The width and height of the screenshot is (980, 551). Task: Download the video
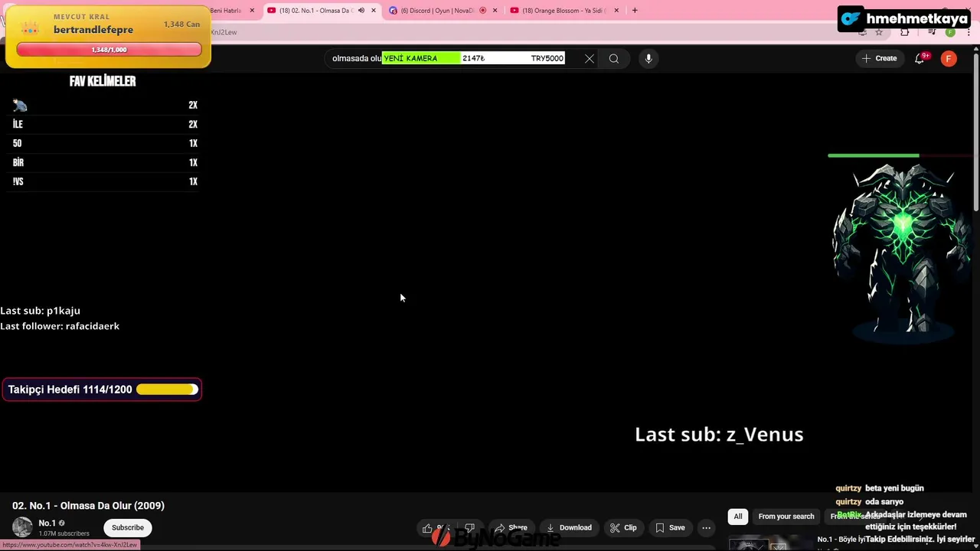pyautogui.click(x=569, y=527)
